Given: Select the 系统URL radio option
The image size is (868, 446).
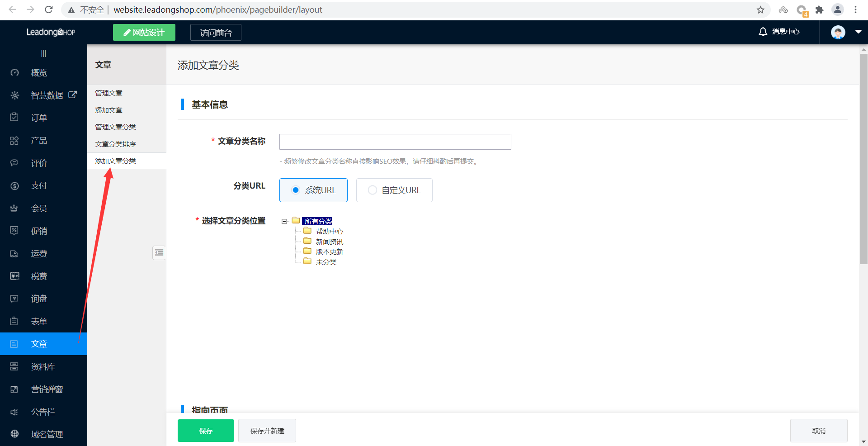Looking at the screenshot, I should point(296,190).
